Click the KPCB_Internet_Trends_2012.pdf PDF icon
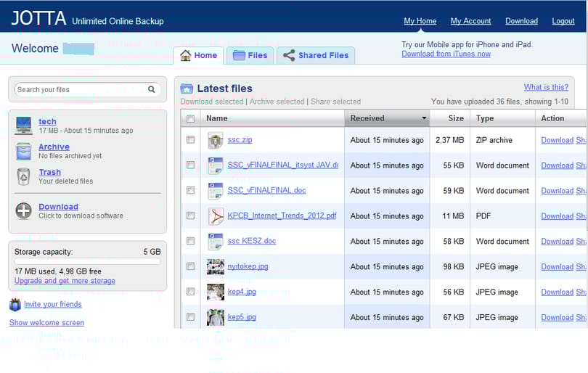 coord(216,216)
